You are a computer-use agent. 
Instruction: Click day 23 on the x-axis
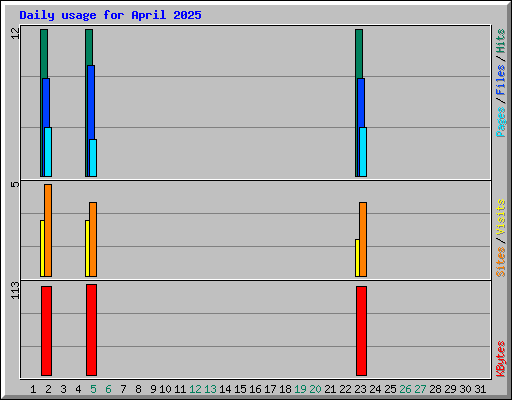[360, 389]
